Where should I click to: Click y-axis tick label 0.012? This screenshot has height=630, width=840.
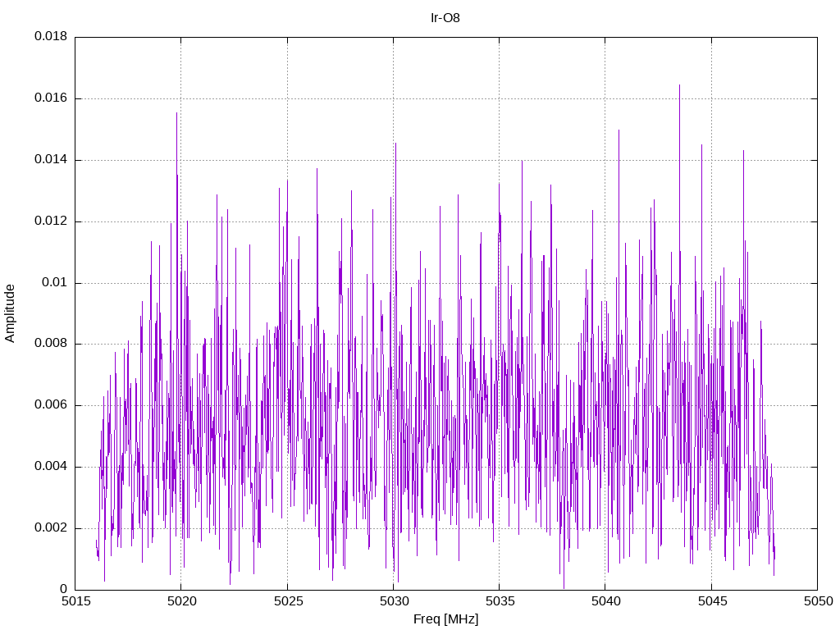click(x=51, y=221)
